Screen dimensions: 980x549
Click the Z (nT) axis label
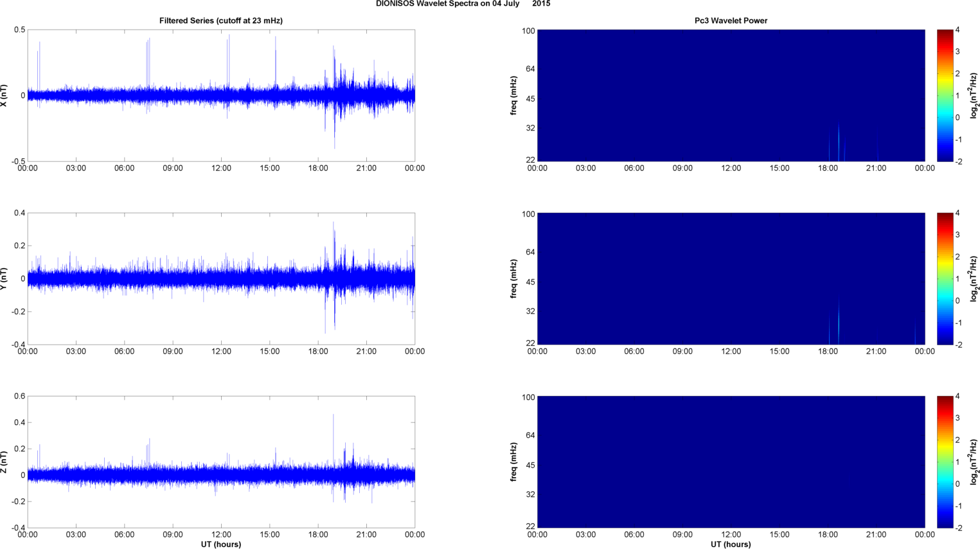4,462
